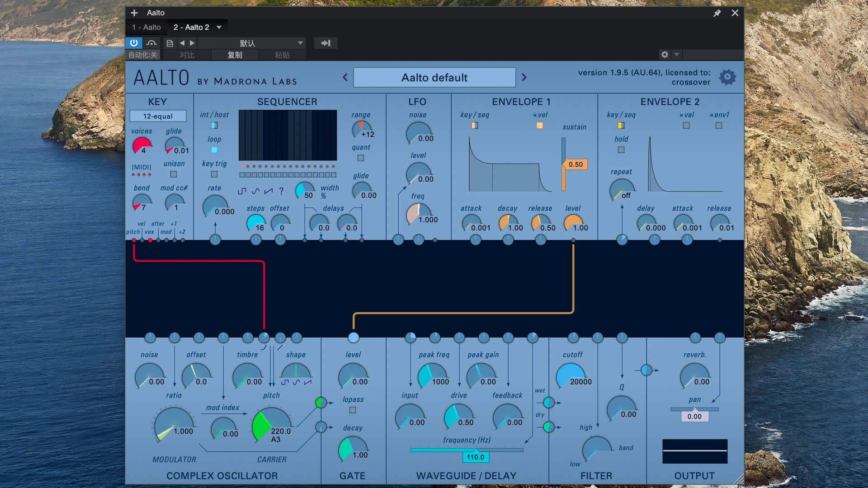Click the sidechain arc icon next to power
This screenshot has height=488, width=868.
coord(151,43)
